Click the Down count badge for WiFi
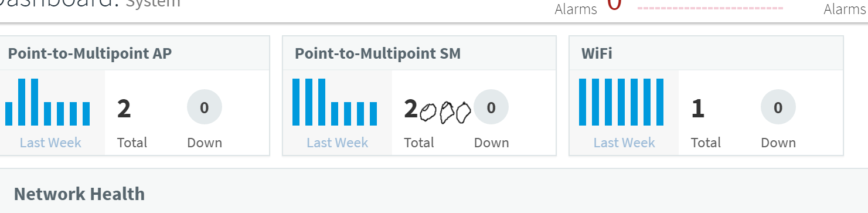Screen dimensions: 868x213 tap(778, 107)
